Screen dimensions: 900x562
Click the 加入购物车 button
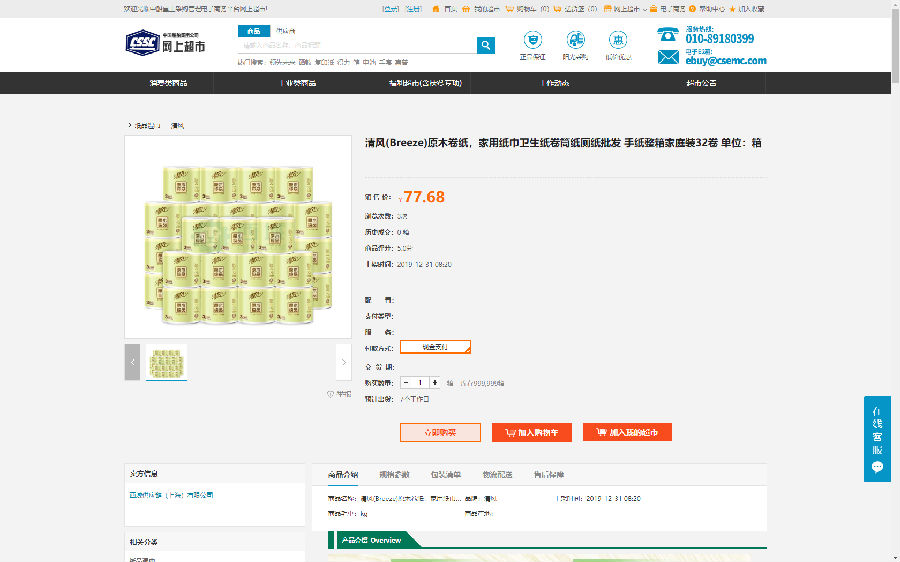[532, 433]
